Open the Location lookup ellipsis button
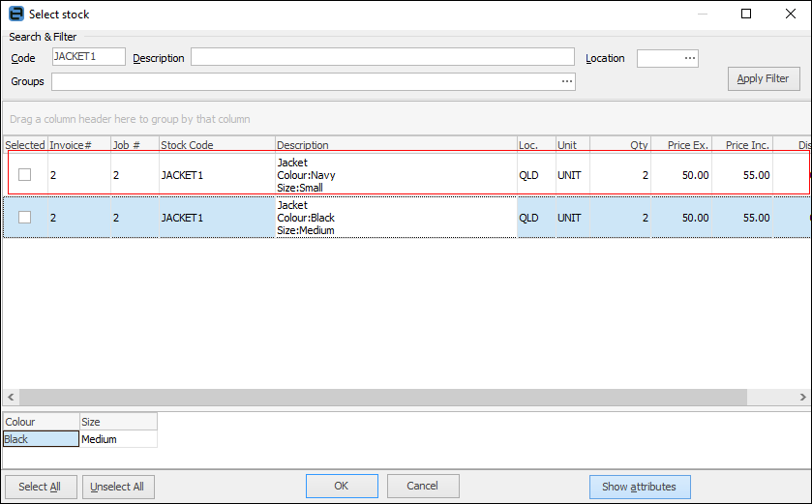 (x=690, y=58)
